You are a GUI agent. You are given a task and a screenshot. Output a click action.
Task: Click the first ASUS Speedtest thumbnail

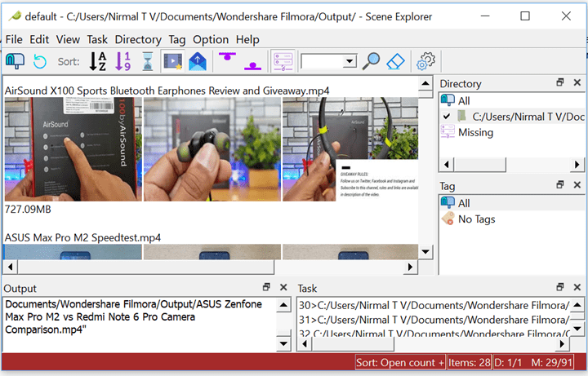(x=73, y=252)
